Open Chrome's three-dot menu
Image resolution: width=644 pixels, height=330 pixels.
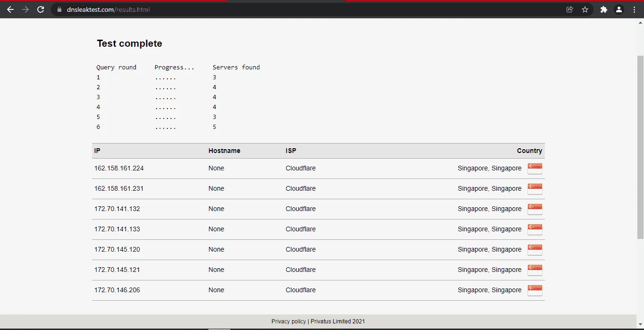tap(634, 9)
